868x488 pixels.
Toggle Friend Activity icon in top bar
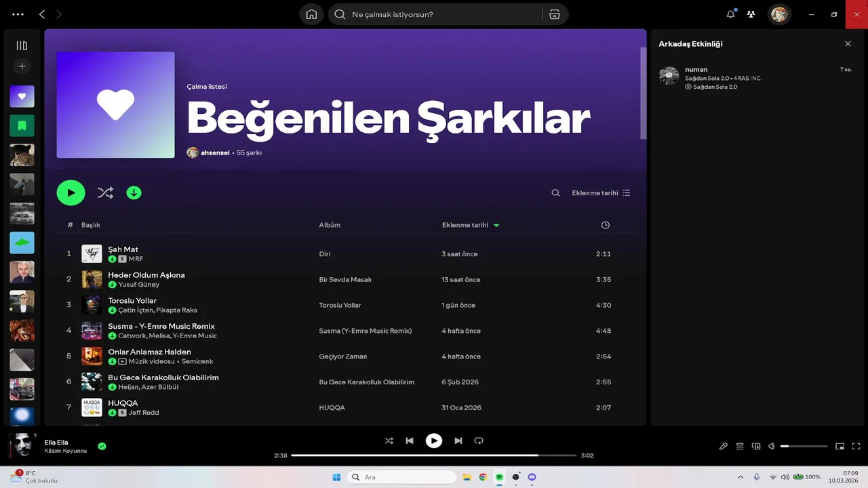(x=751, y=14)
